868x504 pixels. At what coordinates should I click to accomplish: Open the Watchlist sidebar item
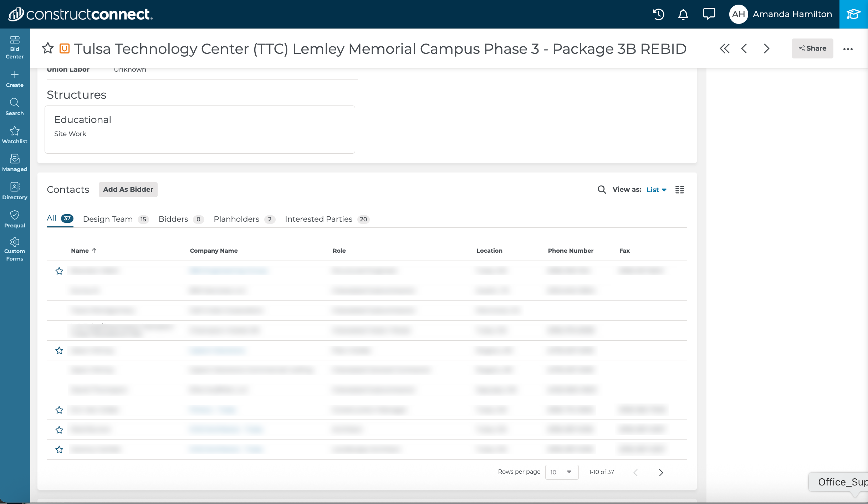pos(15,135)
